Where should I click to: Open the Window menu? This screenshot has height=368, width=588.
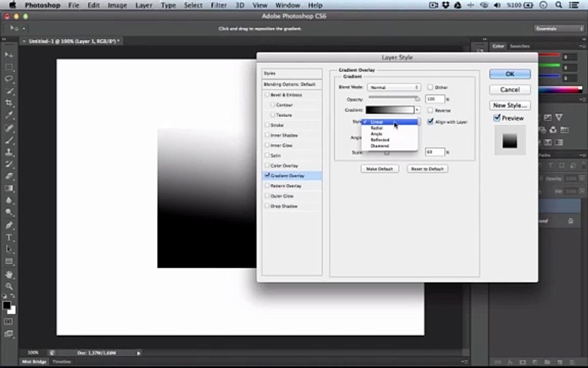pyautogui.click(x=288, y=5)
